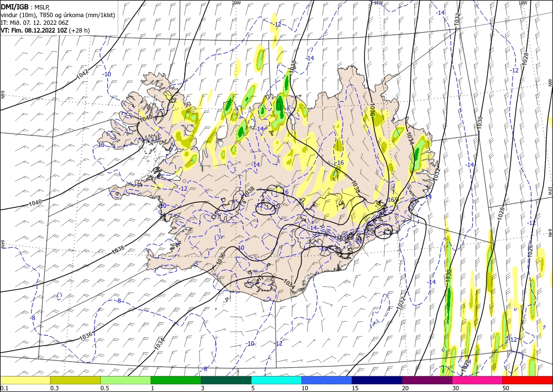The width and height of the screenshot is (553, 392).
Task: Click the navy 15 mm legend band
Action: click(x=377, y=380)
